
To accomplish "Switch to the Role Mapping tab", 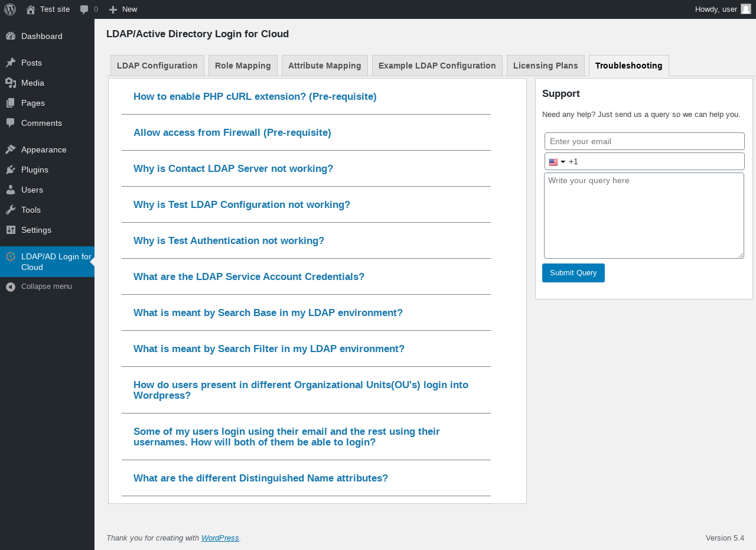I will (x=243, y=66).
